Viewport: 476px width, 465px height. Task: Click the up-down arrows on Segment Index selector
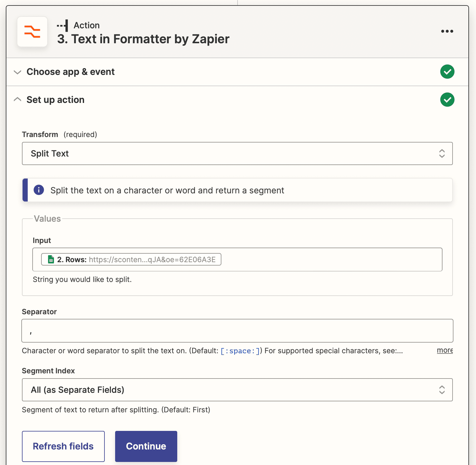coord(442,390)
